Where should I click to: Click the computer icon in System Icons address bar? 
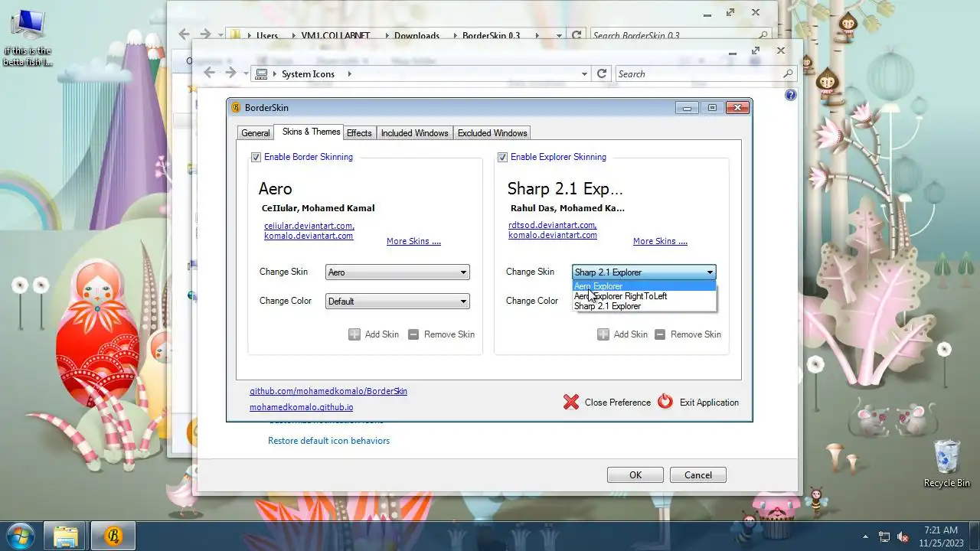(262, 73)
